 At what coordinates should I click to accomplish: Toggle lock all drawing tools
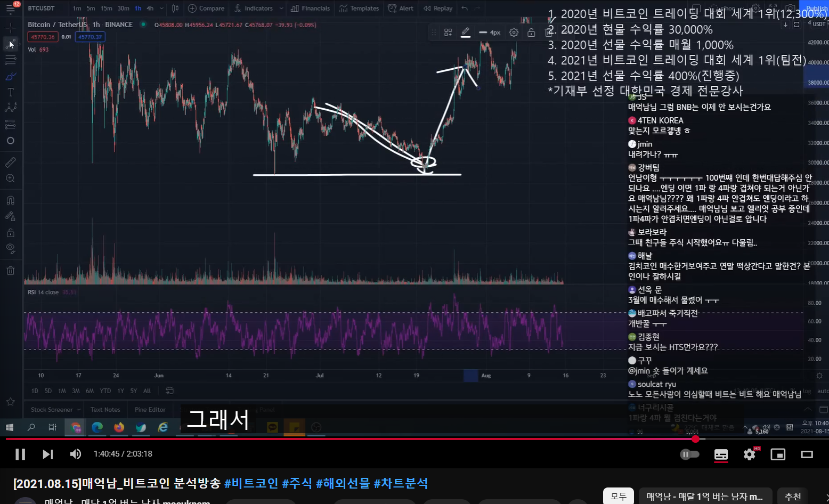[x=10, y=233]
